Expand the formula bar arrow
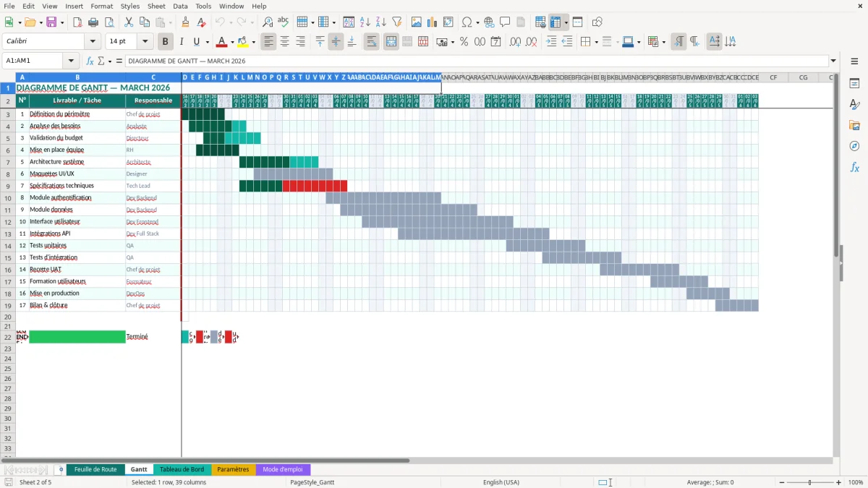This screenshot has height=488, width=868. (833, 61)
